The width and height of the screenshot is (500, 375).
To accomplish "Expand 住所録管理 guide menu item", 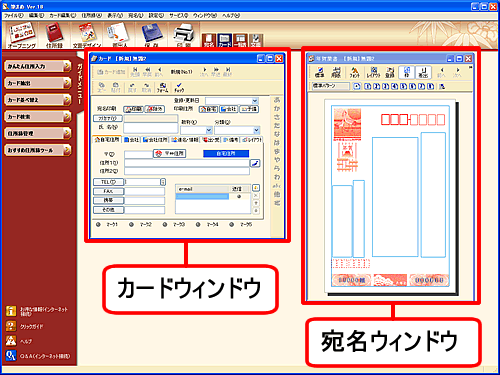I will click(x=38, y=133).
